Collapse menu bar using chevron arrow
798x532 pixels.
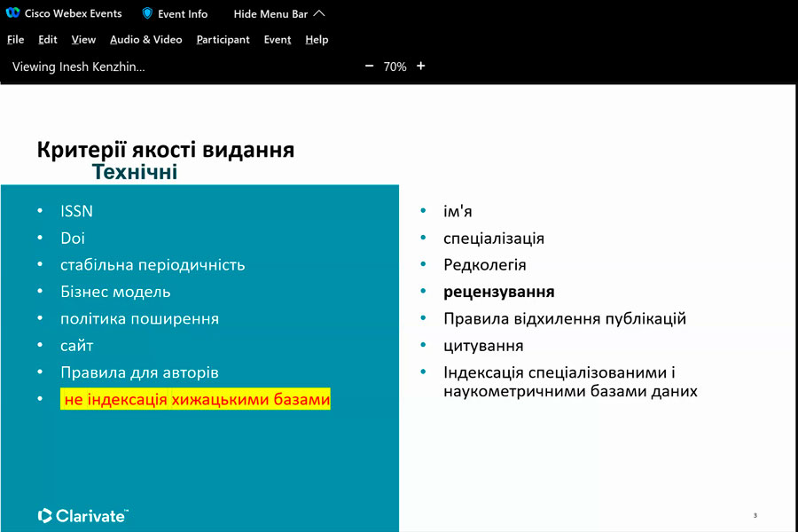coord(319,13)
